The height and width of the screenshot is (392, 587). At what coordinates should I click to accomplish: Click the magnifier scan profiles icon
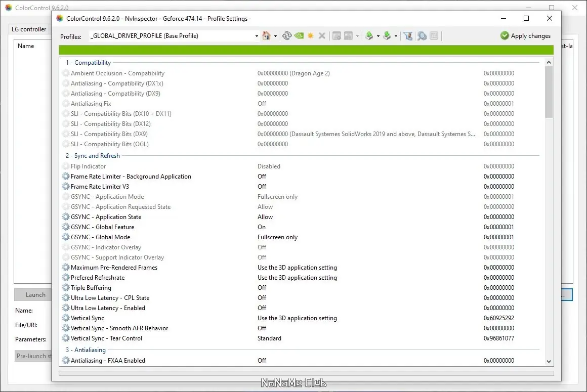tap(422, 36)
